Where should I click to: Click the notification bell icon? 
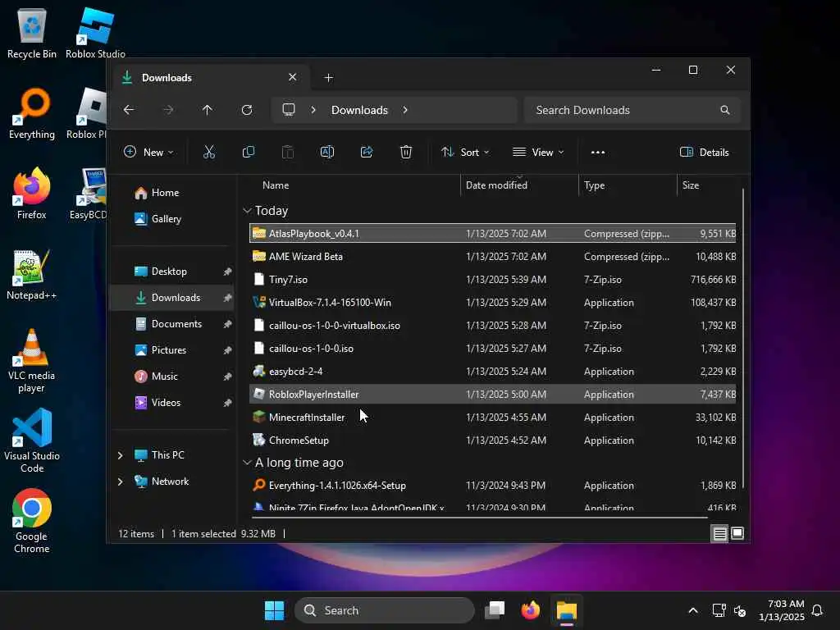coord(818,610)
